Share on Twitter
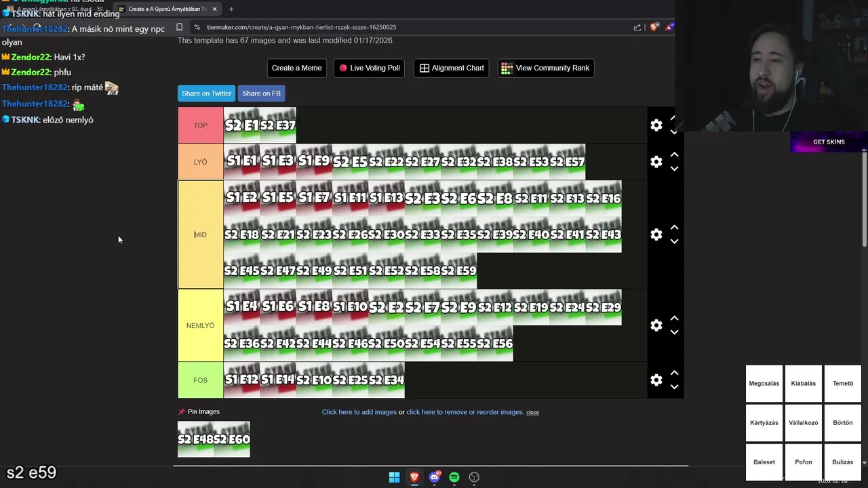The image size is (868, 488). pos(206,94)
